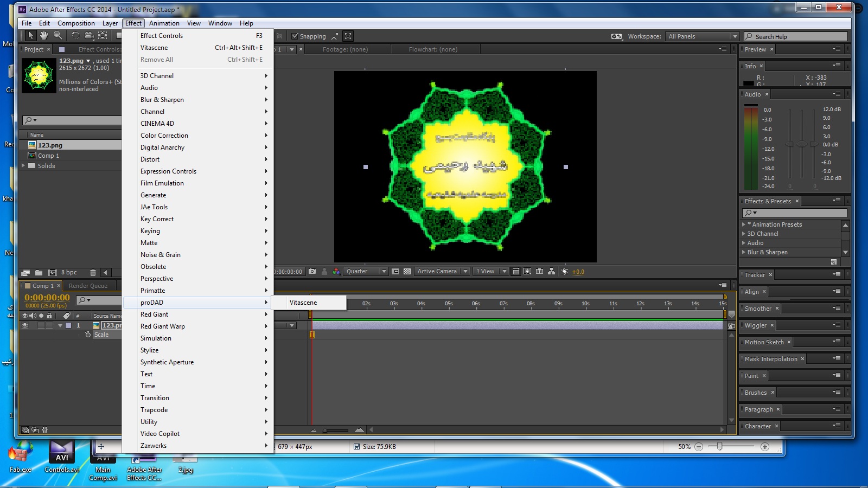868x488 pixels.
Task: Click the 8 bpc color depth button
Action: click(x=69, y=272)
